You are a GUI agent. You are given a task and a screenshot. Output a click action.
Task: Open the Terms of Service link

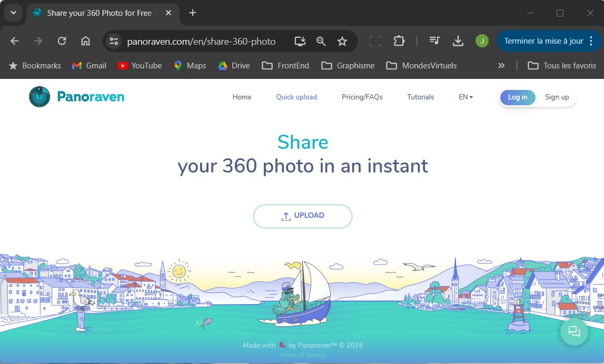point(302,355)
